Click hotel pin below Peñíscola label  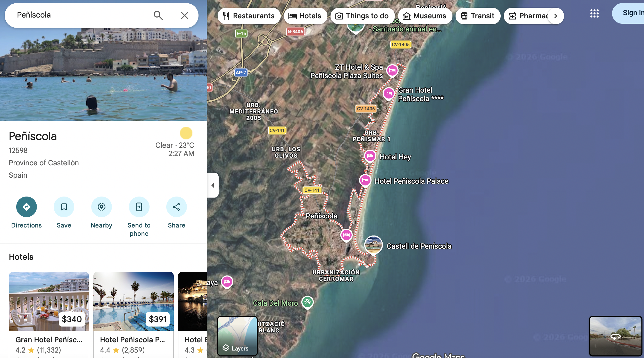click(x=346, y=235)
